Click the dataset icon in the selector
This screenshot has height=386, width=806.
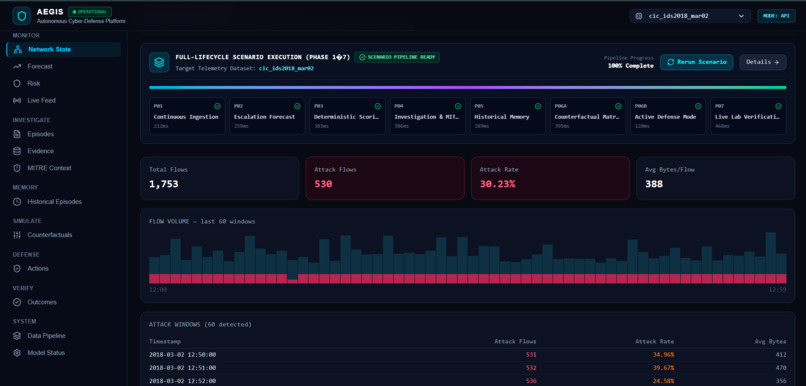click(x=639, y=16)
